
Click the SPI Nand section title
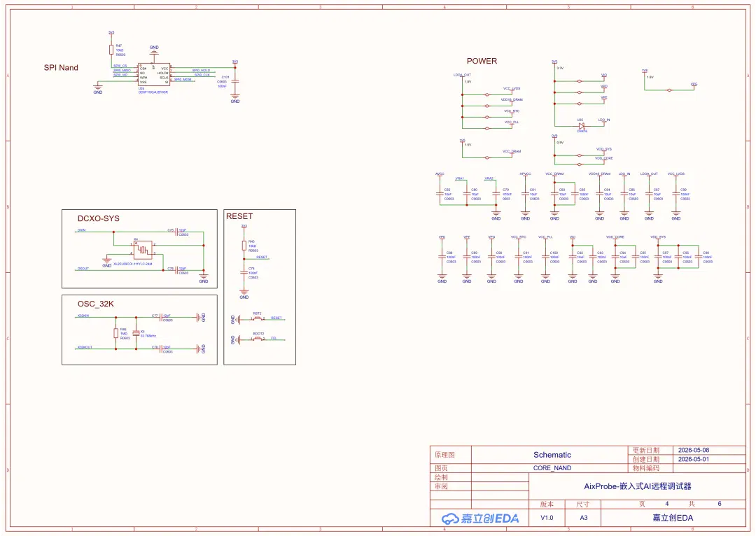click(x=61, y=67)
